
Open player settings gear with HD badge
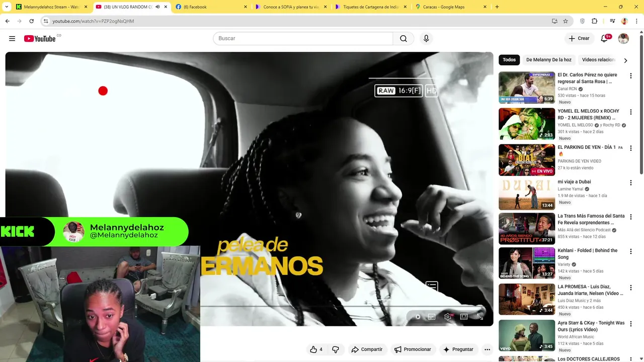coord(448,317)
